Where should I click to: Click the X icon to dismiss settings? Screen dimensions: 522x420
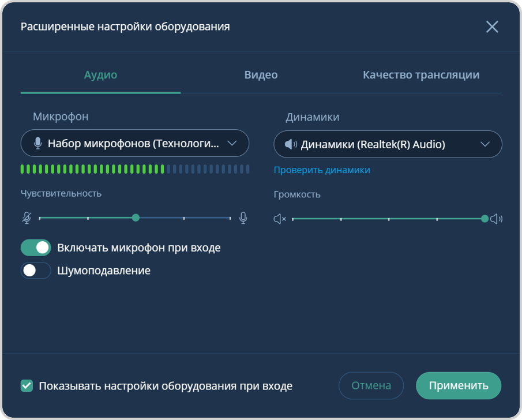[x=491, y=26]
